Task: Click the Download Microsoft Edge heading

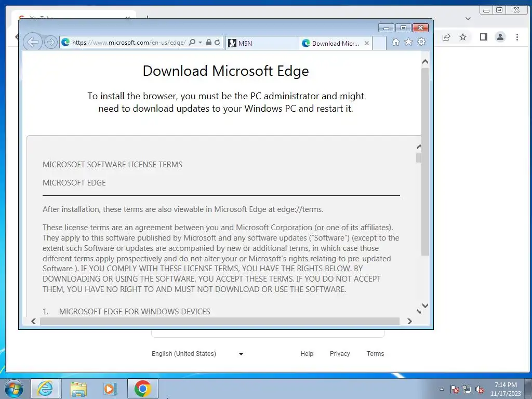Action: click(225, 71)
